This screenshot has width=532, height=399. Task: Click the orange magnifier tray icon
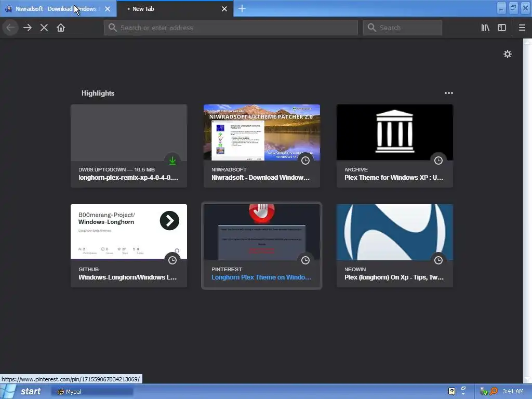pyautogui.click(x=494, y=391)
